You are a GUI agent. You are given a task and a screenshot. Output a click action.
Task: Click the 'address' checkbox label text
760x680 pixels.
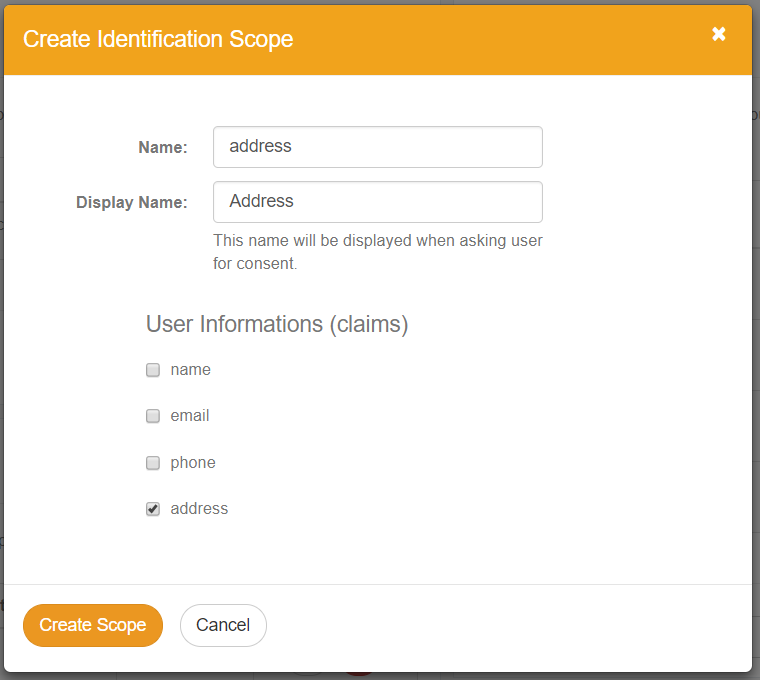coord(199,509)
